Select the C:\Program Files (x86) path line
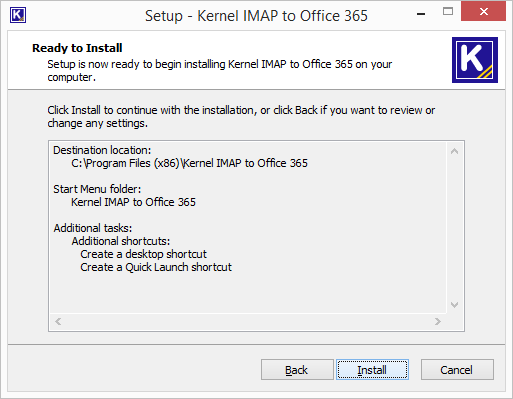513x399 pixels. point(189,163)
